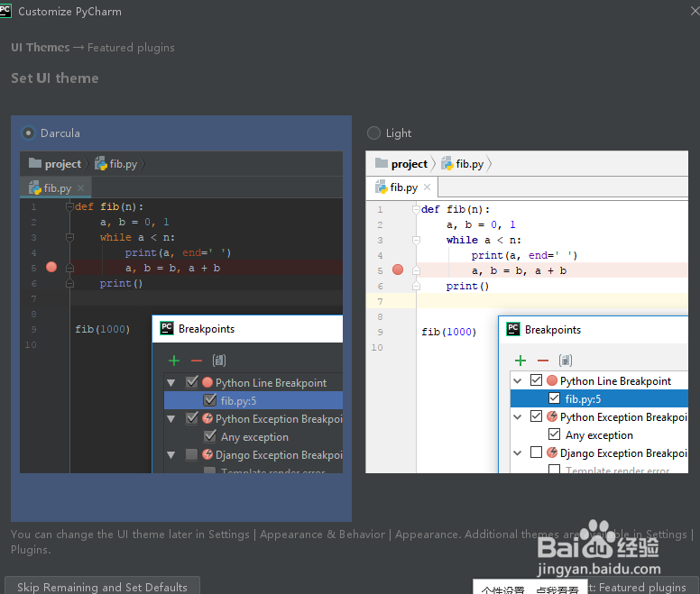This screenshot has height=594, width=700.
Task: Click the green add breakpoint plus in Darcula preview
Action: [x=174, y=361]
